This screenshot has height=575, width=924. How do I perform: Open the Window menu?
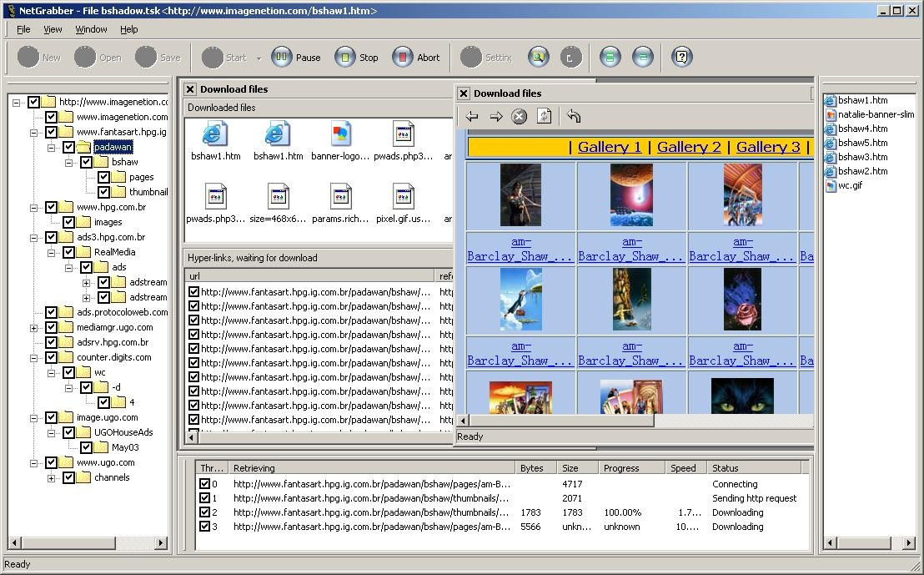pos(92,29)
